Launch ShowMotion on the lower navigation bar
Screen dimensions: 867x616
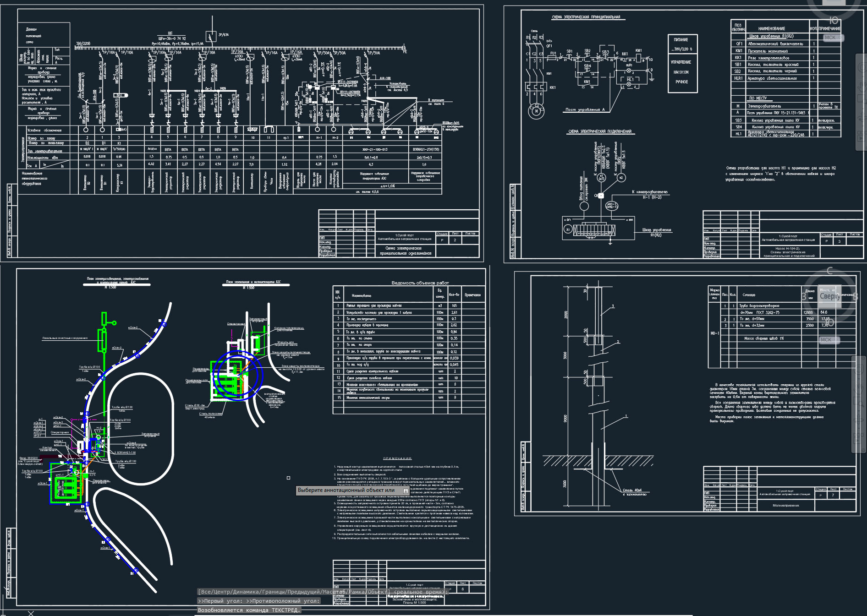[x=858, y=438]
